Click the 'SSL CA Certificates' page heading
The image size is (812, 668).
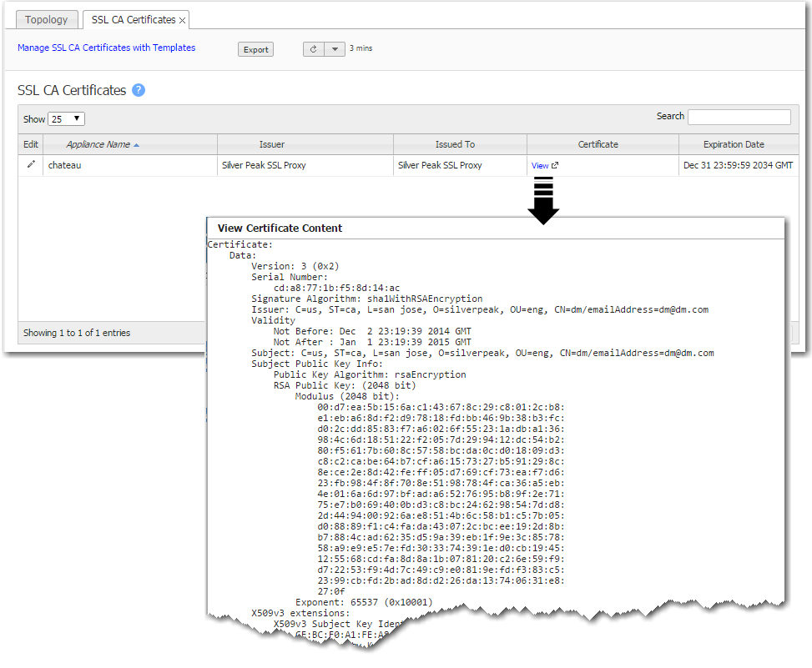(x=72, y=90)
